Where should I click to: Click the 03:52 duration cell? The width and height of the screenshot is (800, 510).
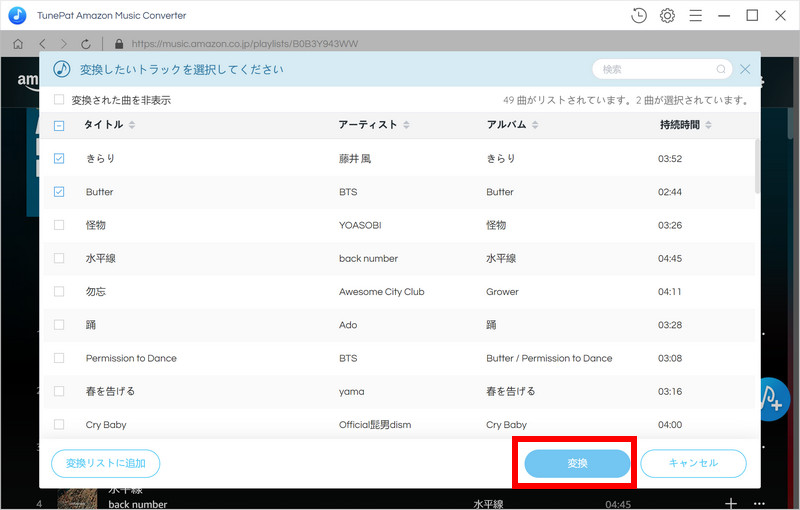point(670,159)
